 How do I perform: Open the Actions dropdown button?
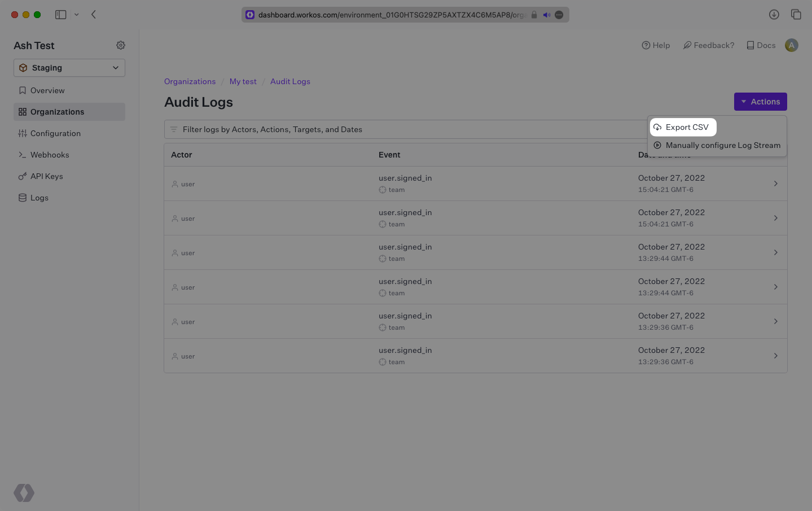coord(760,102)
